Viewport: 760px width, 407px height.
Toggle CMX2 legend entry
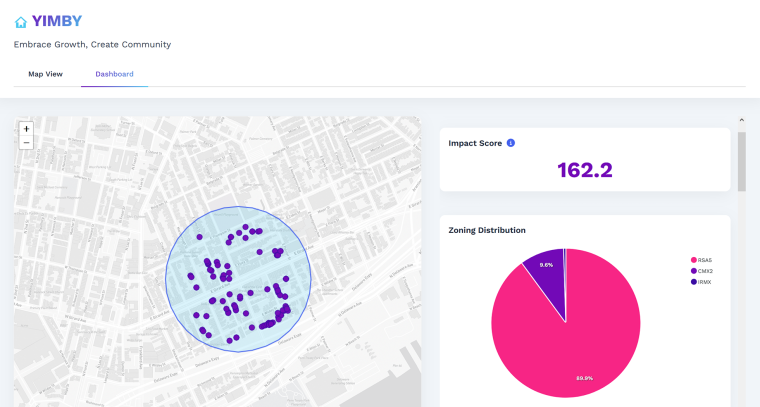click(x=702, y=271)
